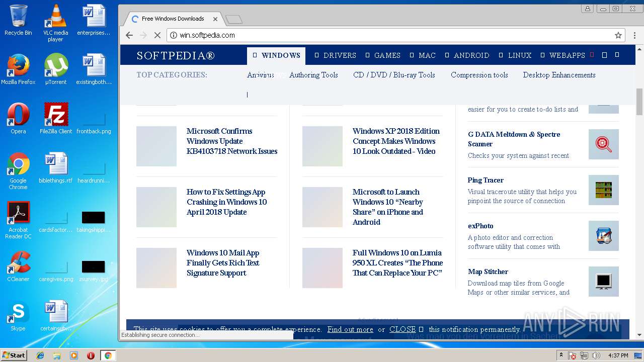The image size is (644, 362).
Task: Launch Google Chrome desktop shortcut
Action: click(x=18, y=171)
